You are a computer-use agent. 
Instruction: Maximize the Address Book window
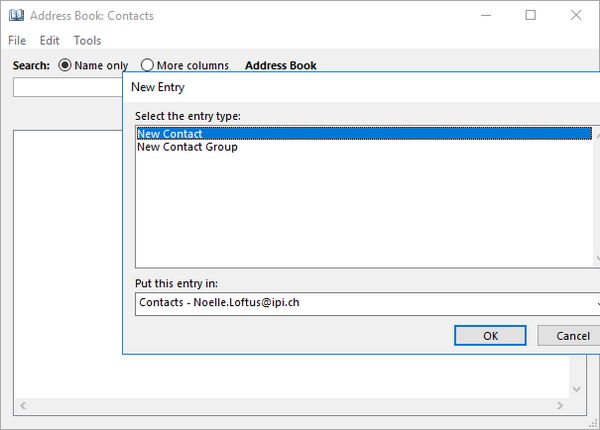(x=531, y=16)
